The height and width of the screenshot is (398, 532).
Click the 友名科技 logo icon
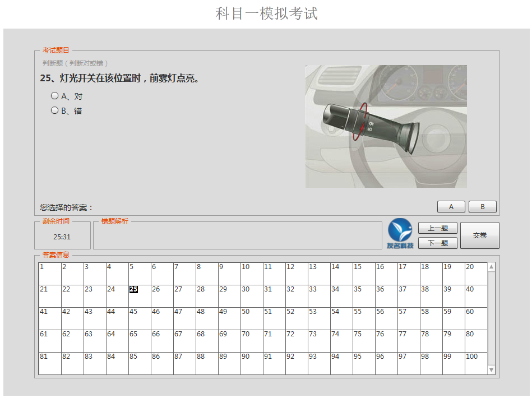[x=400, y=233]
